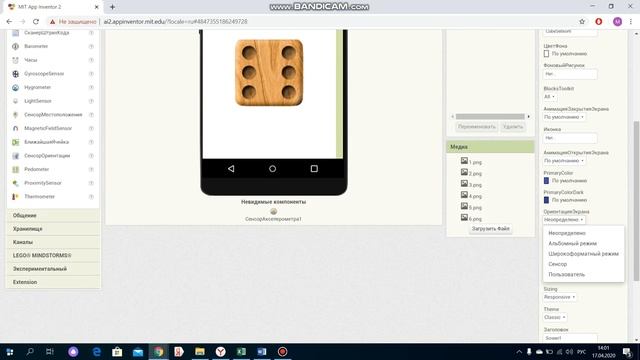Select the NearField (БлижайшаяЯчейка) component
This screenshot has width=640, height=360.
[47, 142]
